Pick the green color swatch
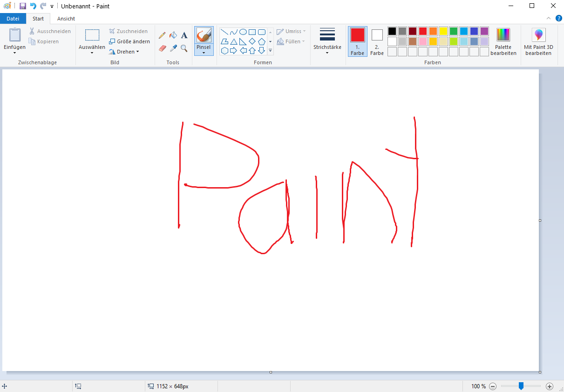This screenshot has height=392, width=564. [x=454, y=31]
